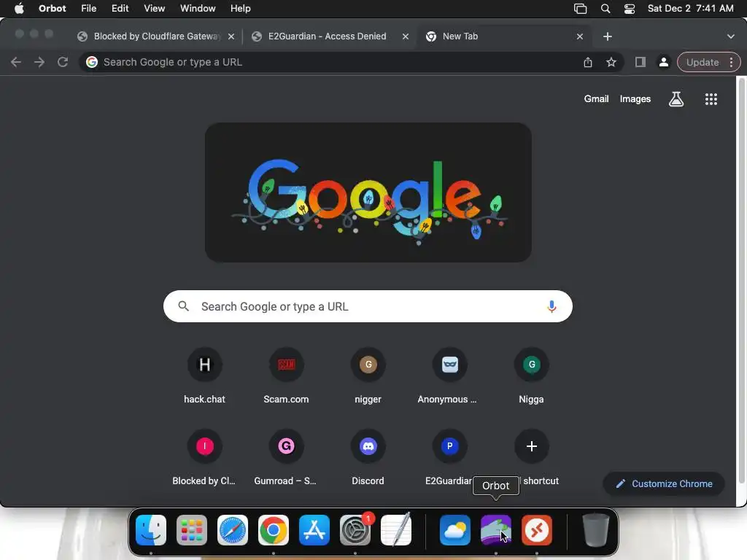Launch Safari from the dock

coord(233,530)
